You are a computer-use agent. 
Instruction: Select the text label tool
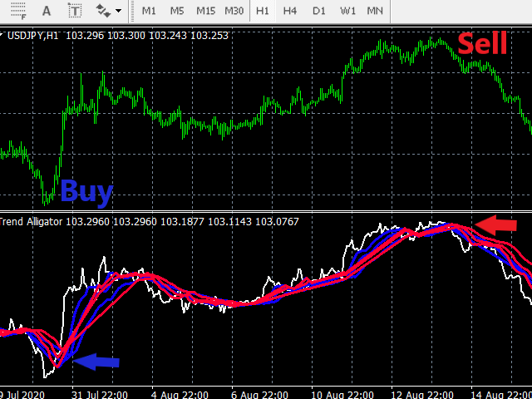point(75,11)
